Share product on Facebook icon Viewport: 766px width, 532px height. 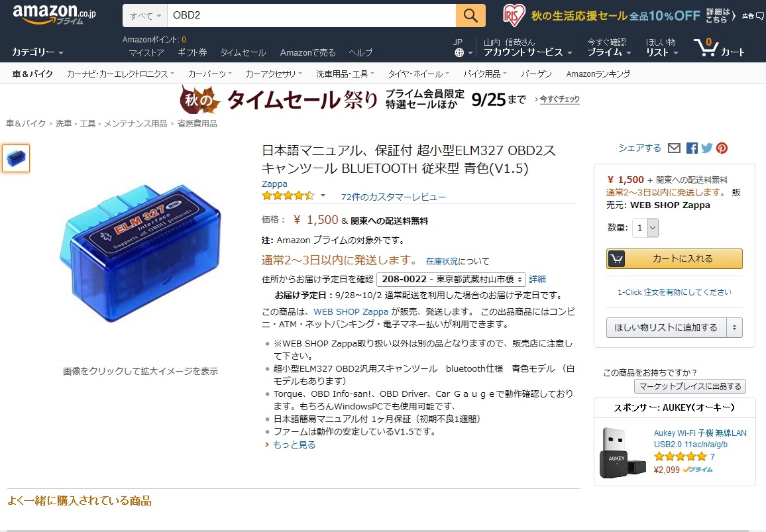tap(692, 148)
